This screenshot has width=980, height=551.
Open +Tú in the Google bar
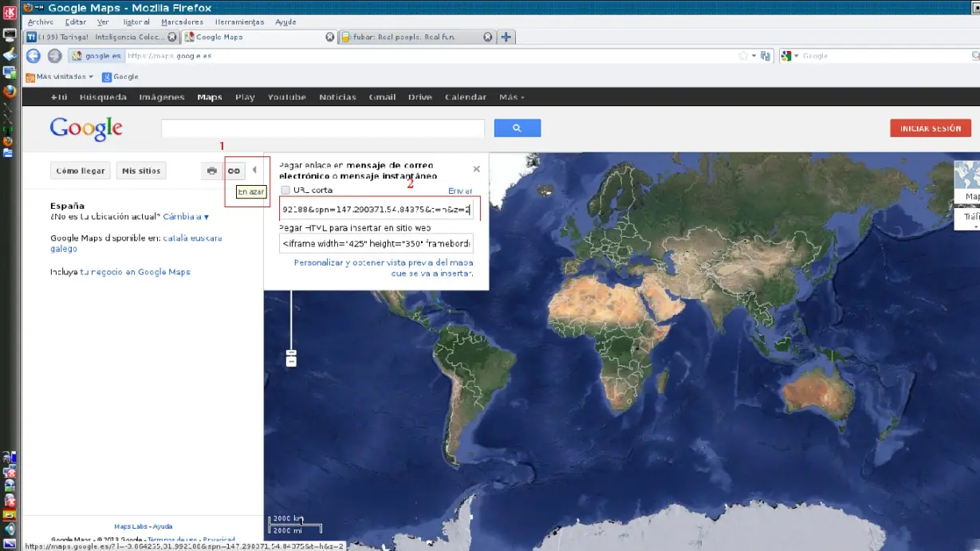tap(59, 97)
